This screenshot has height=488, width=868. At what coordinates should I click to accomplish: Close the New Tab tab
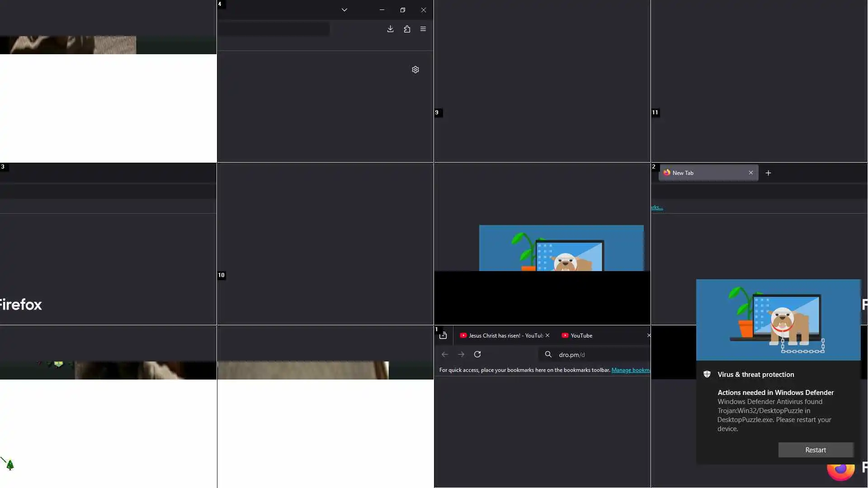pos(751,173)
